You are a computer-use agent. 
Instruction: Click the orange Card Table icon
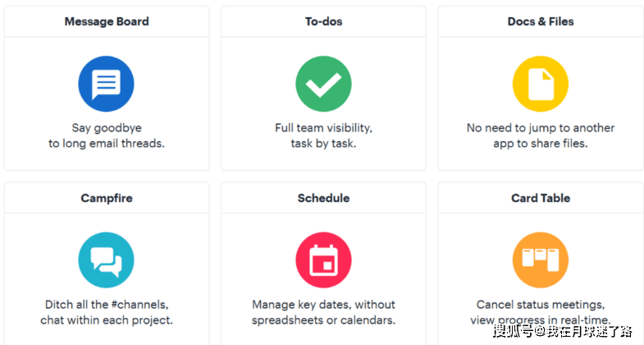click(540, 260)
